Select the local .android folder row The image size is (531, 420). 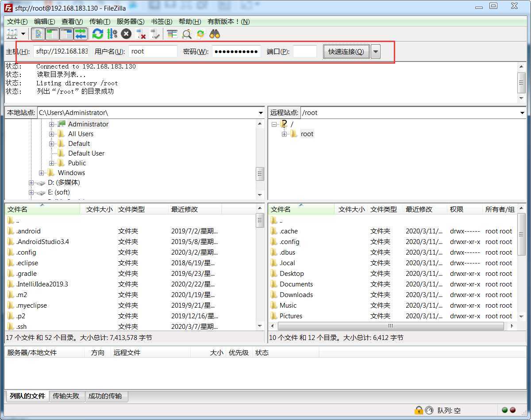(131, 231)
